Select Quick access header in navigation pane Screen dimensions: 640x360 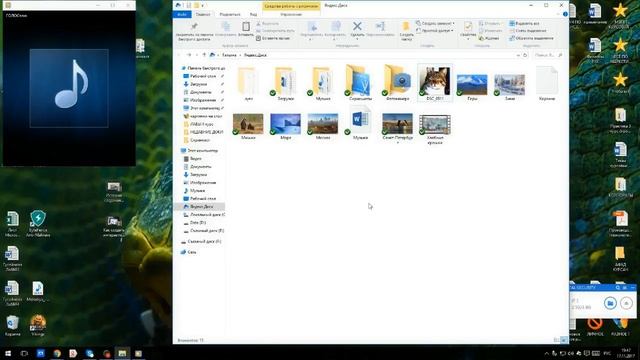pyautogui.click(x=203, y=68)
